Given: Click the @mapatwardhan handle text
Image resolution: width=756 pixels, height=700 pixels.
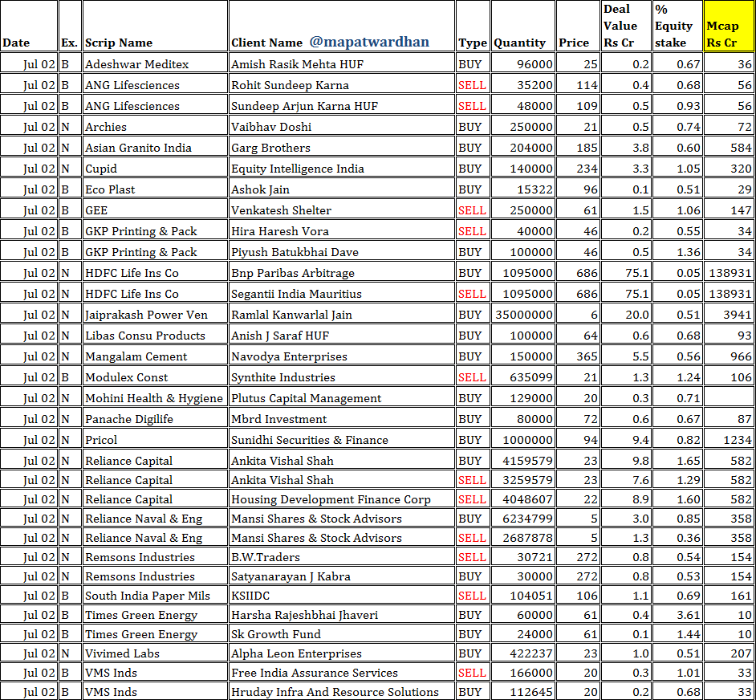Looking at the screenshot, I should 369,42.
